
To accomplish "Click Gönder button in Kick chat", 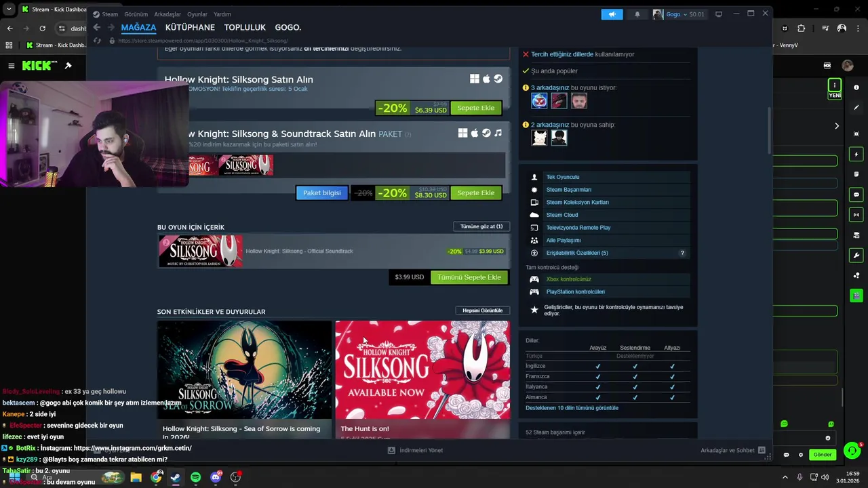I will pyautogui.click(x=823, y=455).
